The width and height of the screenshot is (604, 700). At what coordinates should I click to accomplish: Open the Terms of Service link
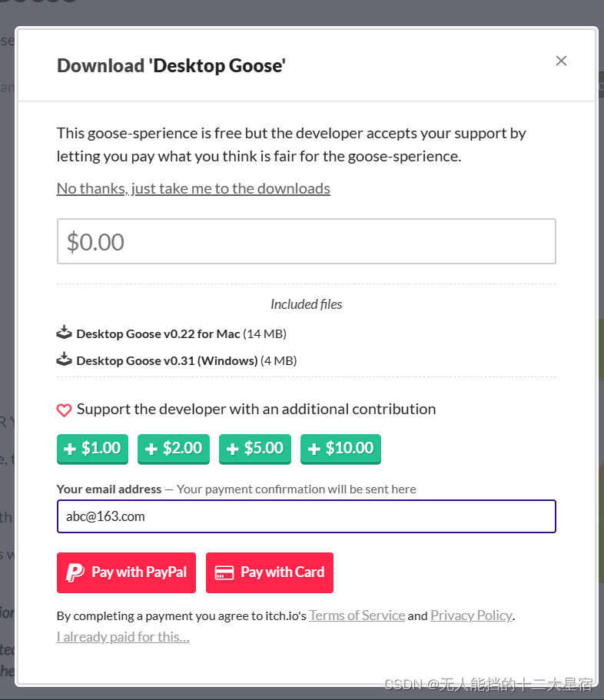coord(357,615)
